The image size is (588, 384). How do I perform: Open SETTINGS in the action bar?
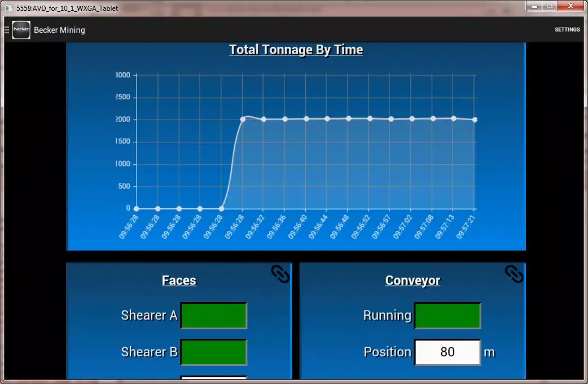tap(567, 30)
